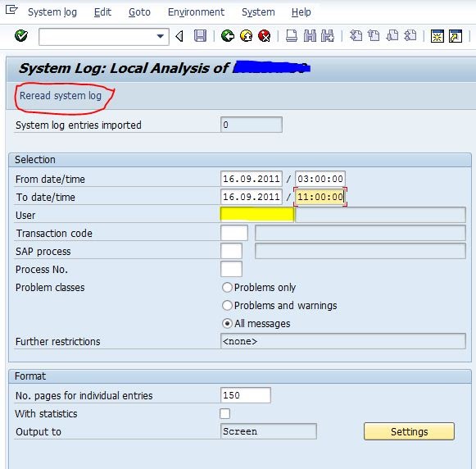Image resolution: width=476 pixels, height=469 pixels.
Task: Click the Further restrictions field
Action: pyautogui.click(x=343, y=341)
